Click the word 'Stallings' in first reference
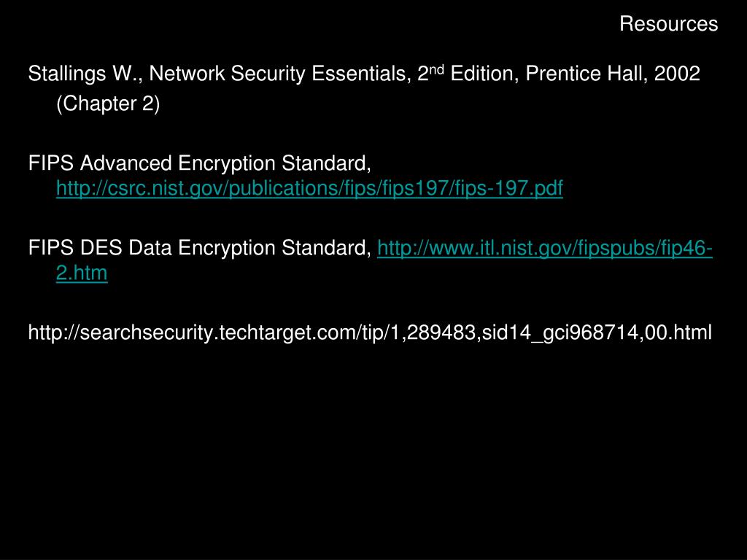 pyautogui.click(x=67, y=74)
